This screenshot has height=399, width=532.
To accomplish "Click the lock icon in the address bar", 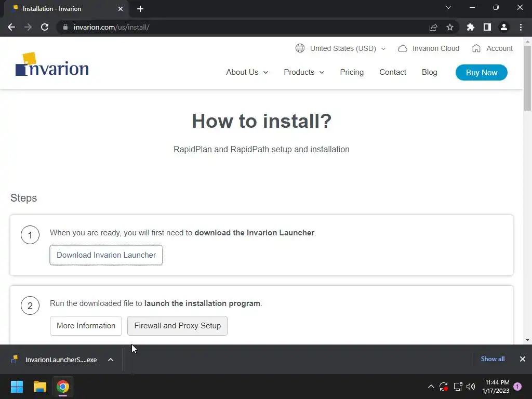I will [65, 27].
